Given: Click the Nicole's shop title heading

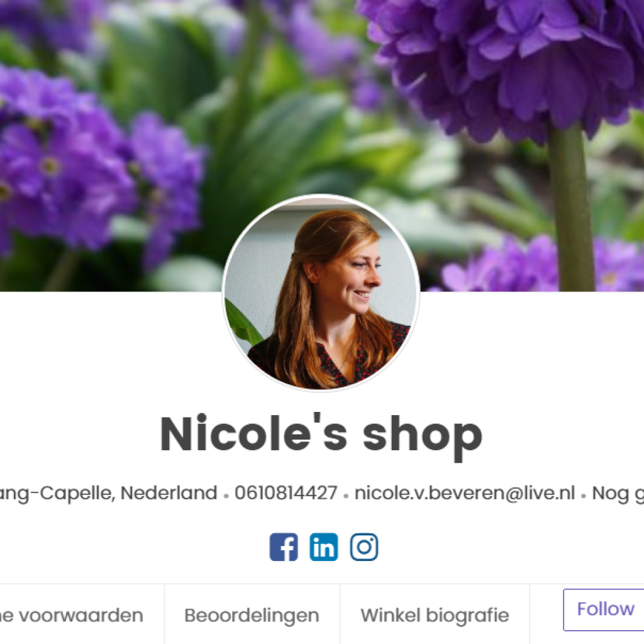Looking at the screenshot, I should [x=321, y=435].
